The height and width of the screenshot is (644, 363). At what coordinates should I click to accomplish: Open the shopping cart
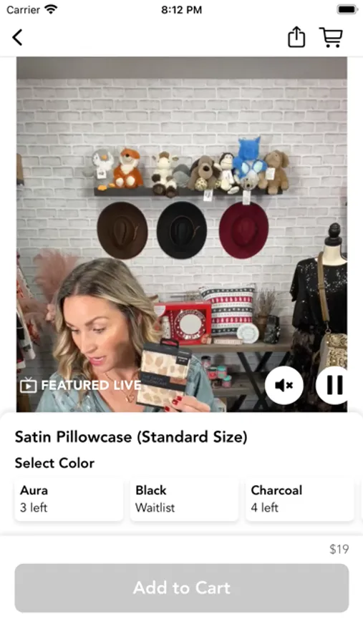pos(331,37)
